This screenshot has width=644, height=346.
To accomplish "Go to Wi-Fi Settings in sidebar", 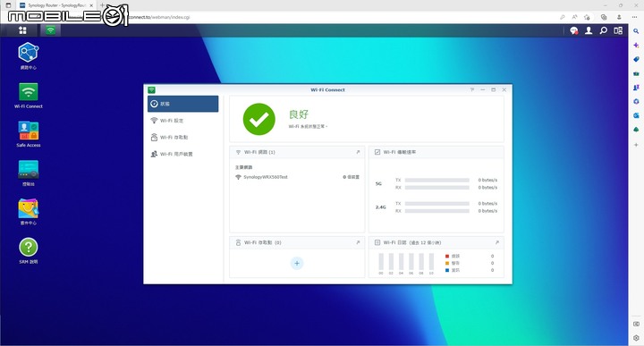I will tap(182, 121).
